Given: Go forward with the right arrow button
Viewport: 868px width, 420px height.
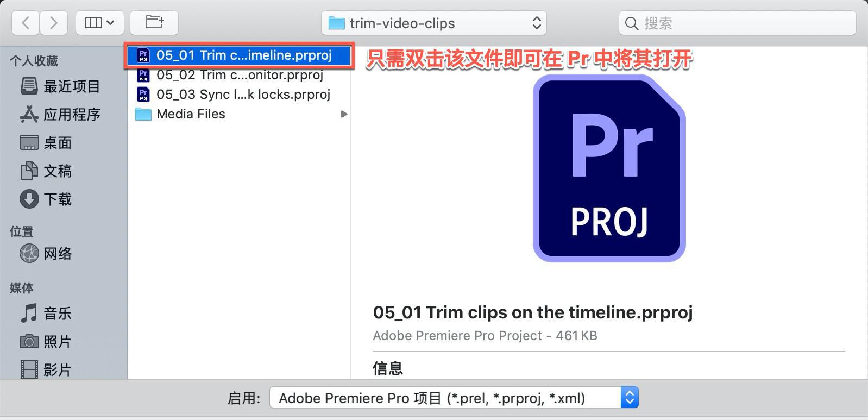Looking at the screenshot, I should pyautogui.click(x=53, y=23).
